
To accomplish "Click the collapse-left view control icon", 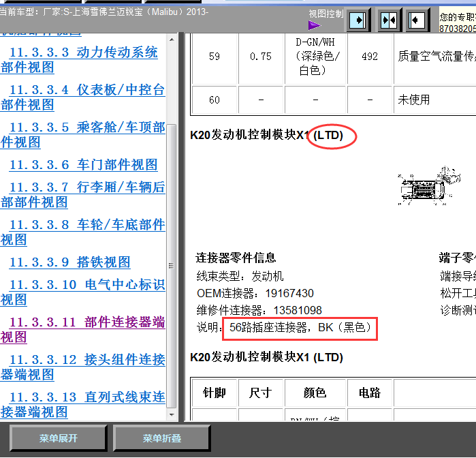I will [417, 20].
